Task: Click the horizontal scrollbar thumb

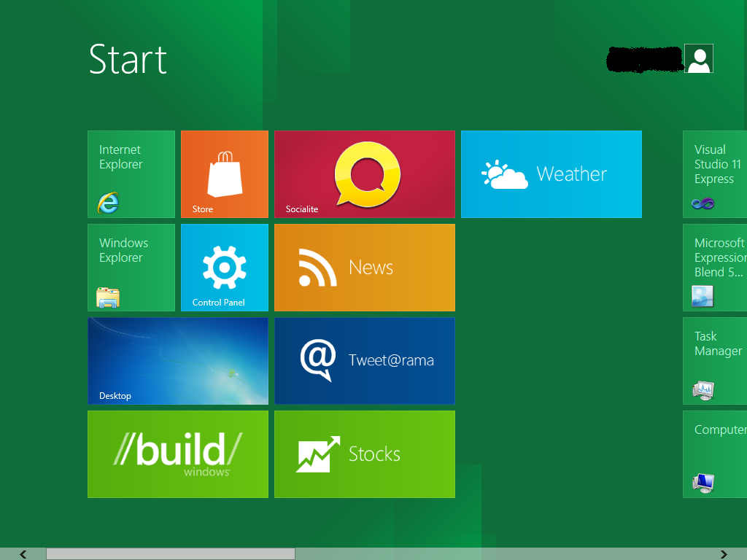Action: tap(171, 554)
